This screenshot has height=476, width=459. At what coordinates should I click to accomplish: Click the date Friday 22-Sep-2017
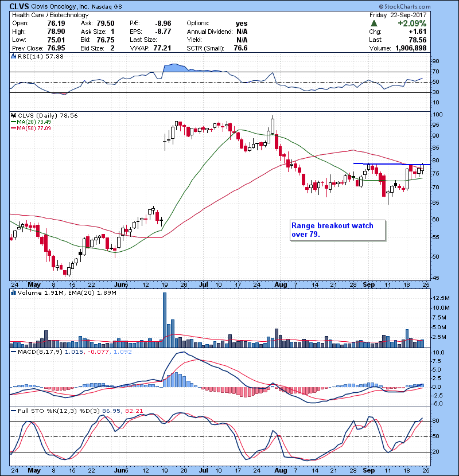tap(398, 15)
